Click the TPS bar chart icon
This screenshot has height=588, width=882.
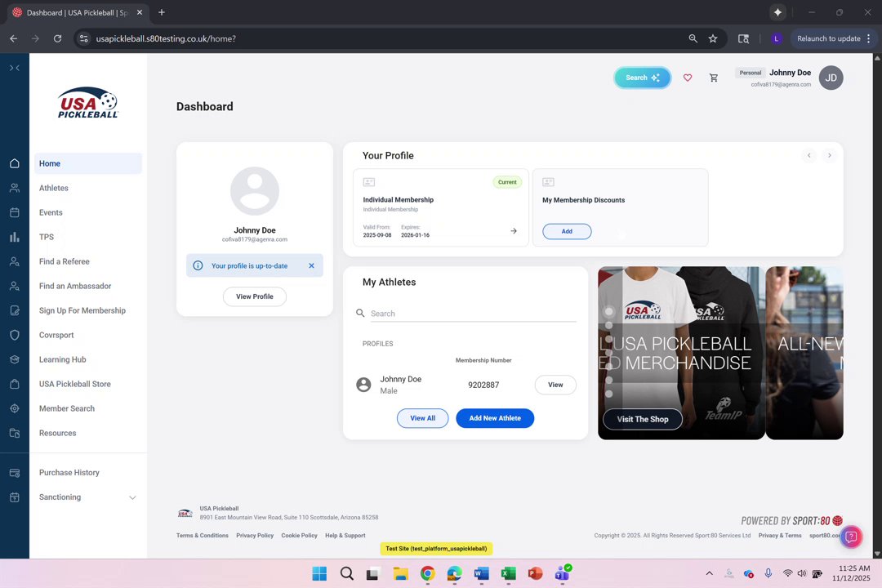(15, 237)
